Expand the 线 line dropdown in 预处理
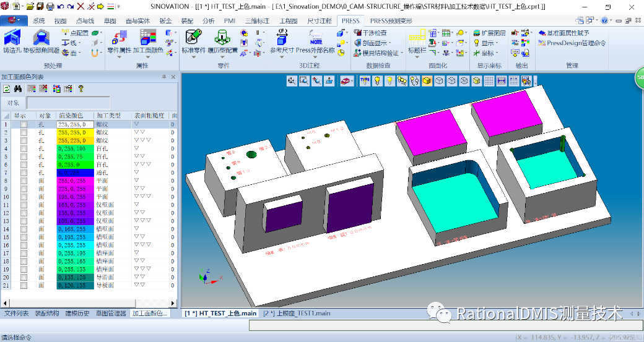Image resolution: width=644 pixels, height=342 pixels. coord(79,43)
